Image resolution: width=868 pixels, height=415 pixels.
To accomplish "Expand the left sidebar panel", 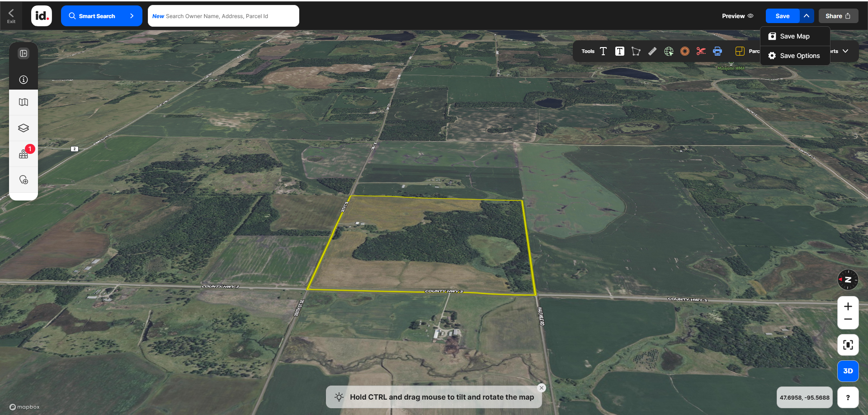I will point(24,53).
